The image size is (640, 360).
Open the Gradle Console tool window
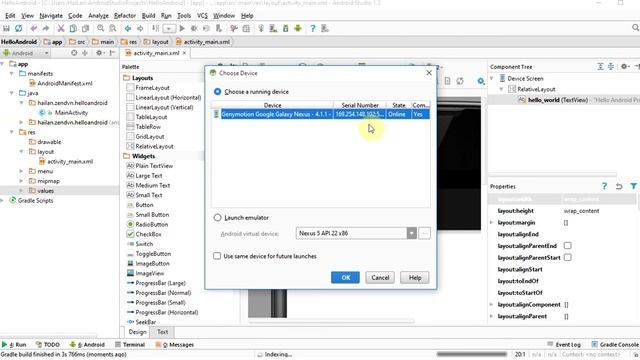click(x=615, y=344)
